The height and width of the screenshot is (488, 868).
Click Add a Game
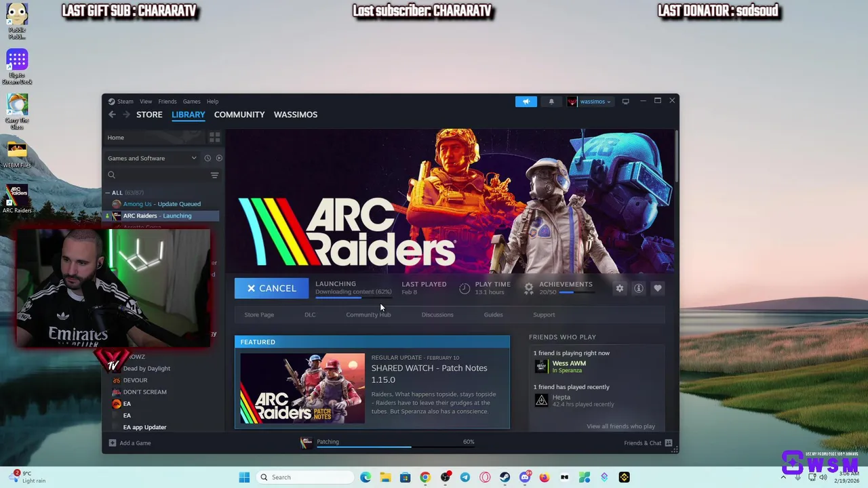130,443
